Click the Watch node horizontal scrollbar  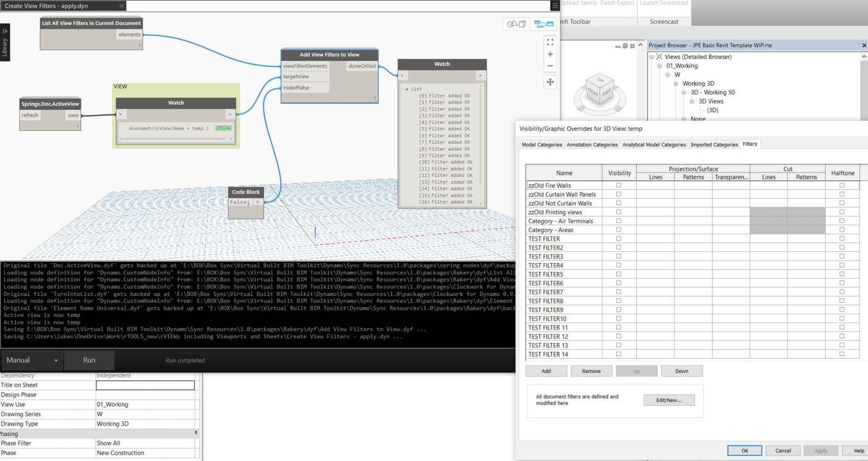coord(175,139)
